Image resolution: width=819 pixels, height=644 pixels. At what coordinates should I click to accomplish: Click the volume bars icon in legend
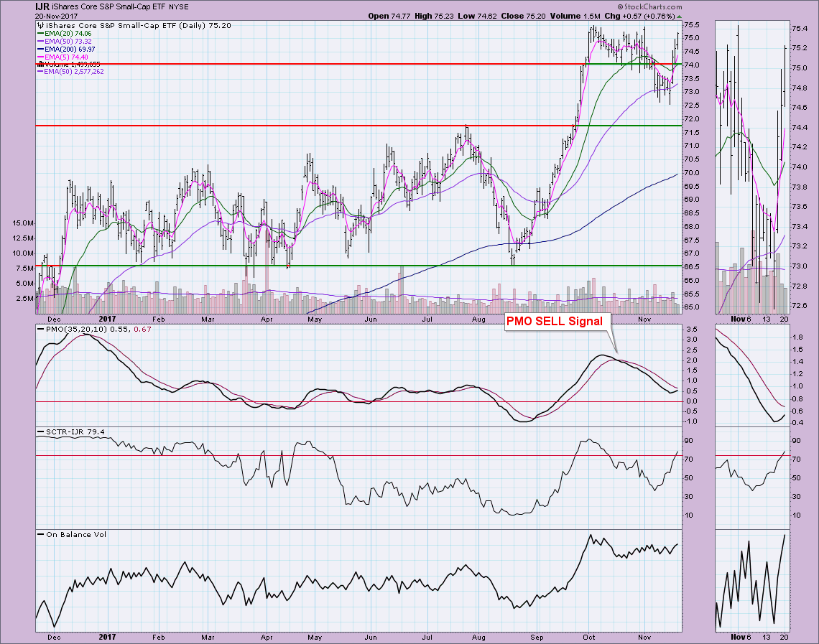pos(40,64)
